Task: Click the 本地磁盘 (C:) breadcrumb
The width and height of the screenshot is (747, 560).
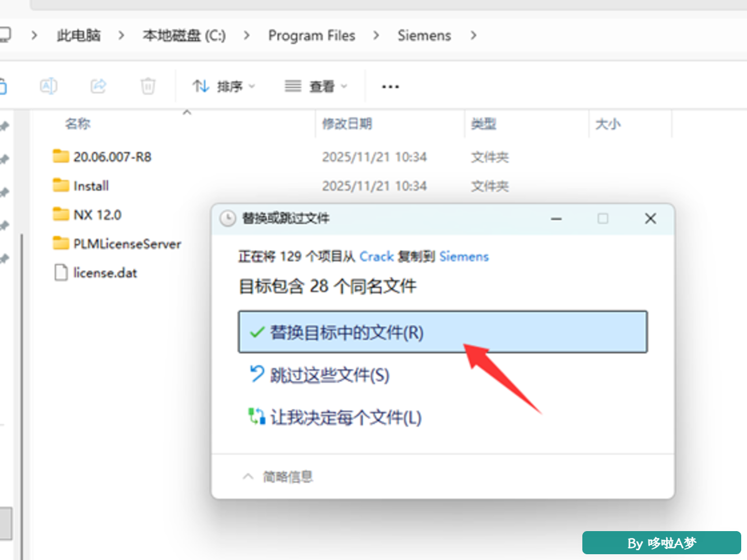Action: click(x=184, y=35)
